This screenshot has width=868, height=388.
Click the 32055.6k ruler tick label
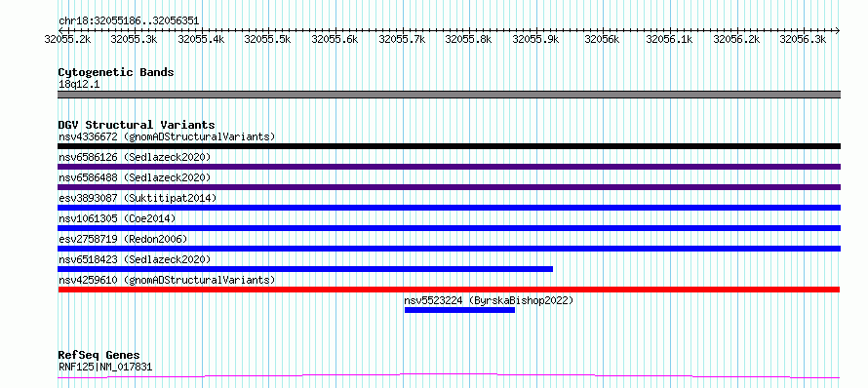click(335, 39)
